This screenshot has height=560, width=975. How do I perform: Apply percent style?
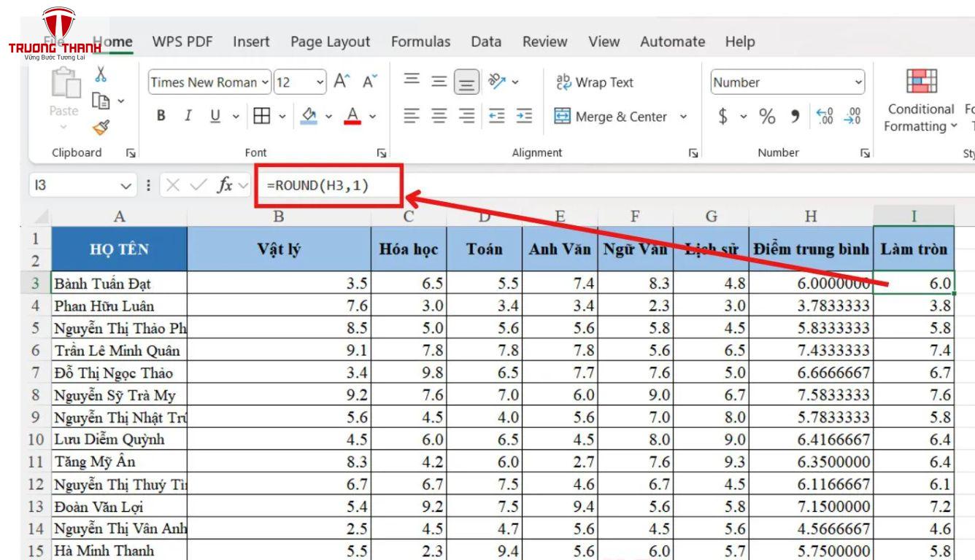point(768,117)
